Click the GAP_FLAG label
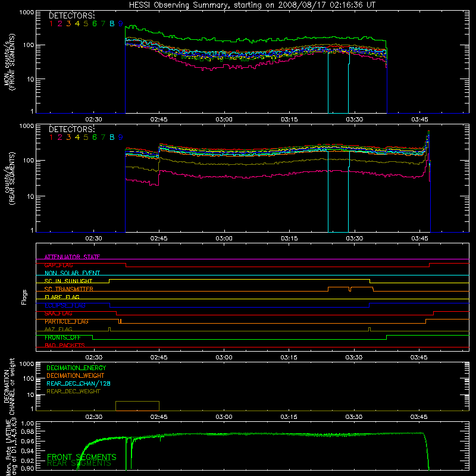This screenshot has width=476, height=476. [x=58, y=265]
